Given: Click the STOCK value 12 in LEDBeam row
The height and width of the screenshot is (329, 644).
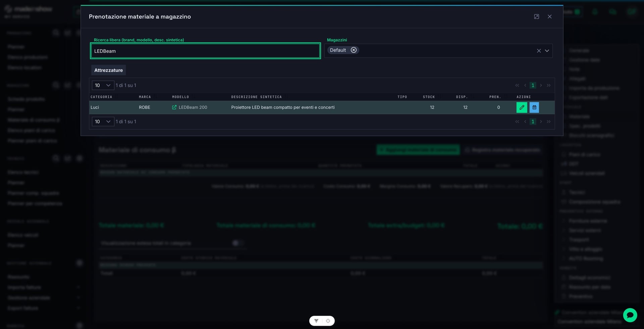Looking at the screenshot, I should click(432, 107).
